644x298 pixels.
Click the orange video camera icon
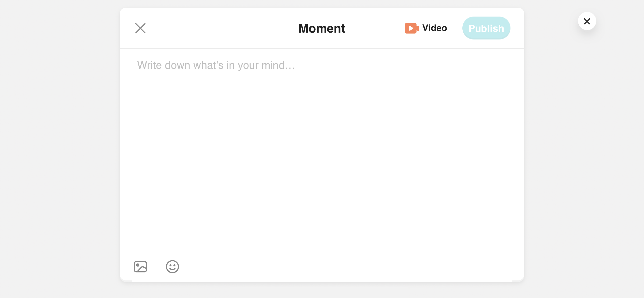tap(412, 28)
